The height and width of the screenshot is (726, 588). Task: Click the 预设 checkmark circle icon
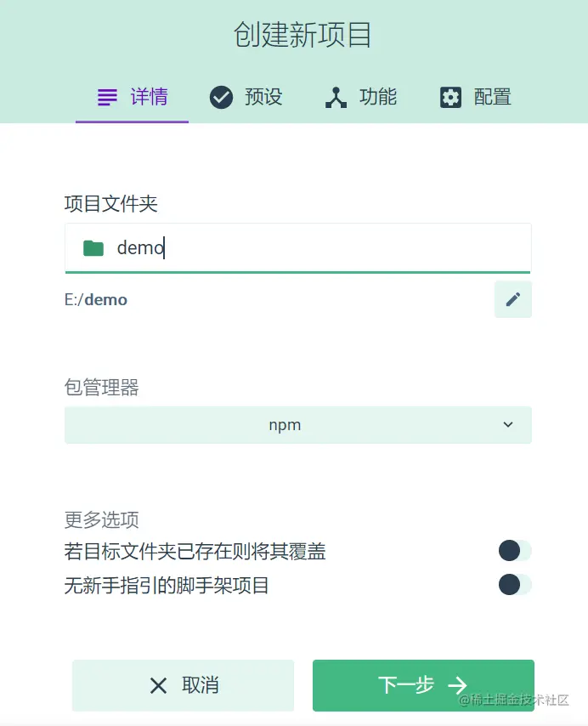point(221,97)
